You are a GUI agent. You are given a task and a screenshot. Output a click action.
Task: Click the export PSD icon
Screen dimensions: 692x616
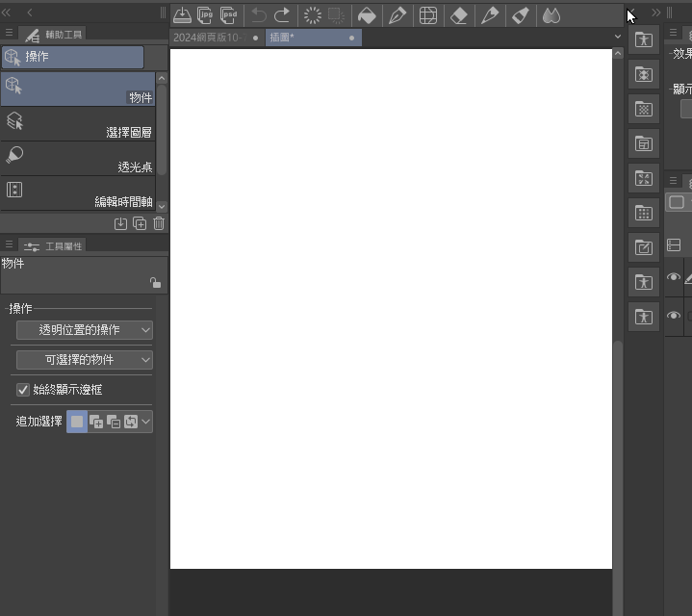point(228,15)
